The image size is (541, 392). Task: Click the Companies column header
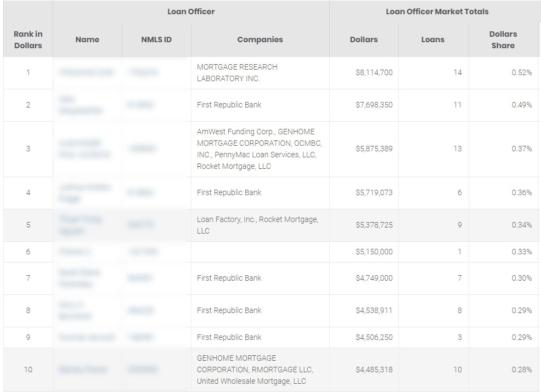point(260,39)
